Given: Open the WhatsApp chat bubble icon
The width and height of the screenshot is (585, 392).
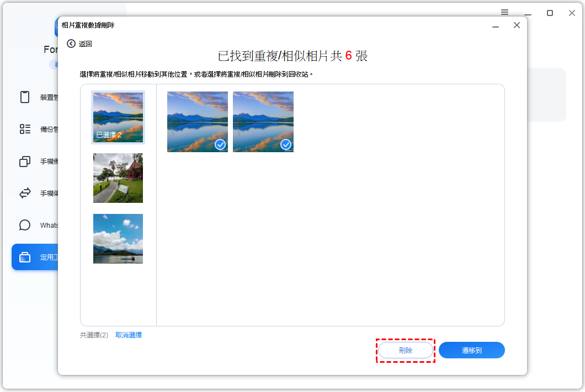Looking at the screenshot, I should [25, 225].
